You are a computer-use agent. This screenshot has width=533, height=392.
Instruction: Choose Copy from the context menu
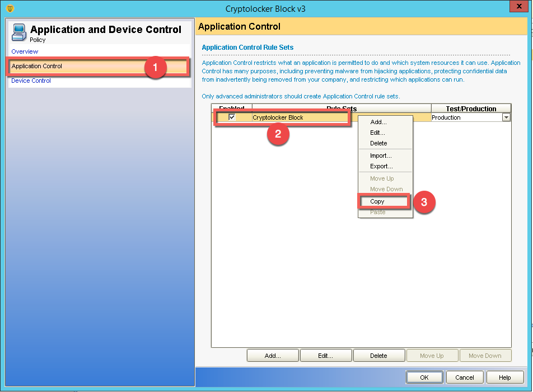pos(377,201)
